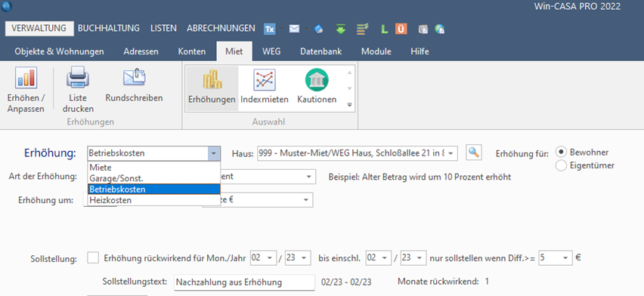Image resolution: width=644 pixels, height=296 pixels.
Task: Select the Indexmieten graph icon
Action: (265, 79)
